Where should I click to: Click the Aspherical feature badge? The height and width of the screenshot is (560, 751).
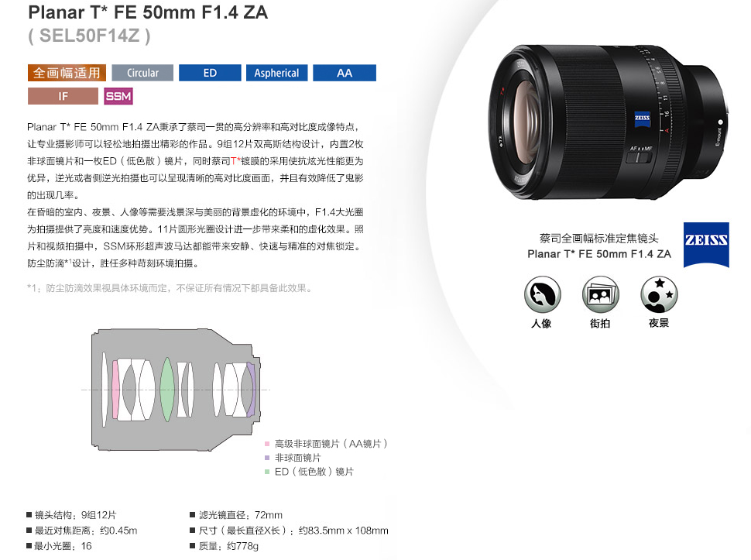pyautogui.click(x=277, y=73)
